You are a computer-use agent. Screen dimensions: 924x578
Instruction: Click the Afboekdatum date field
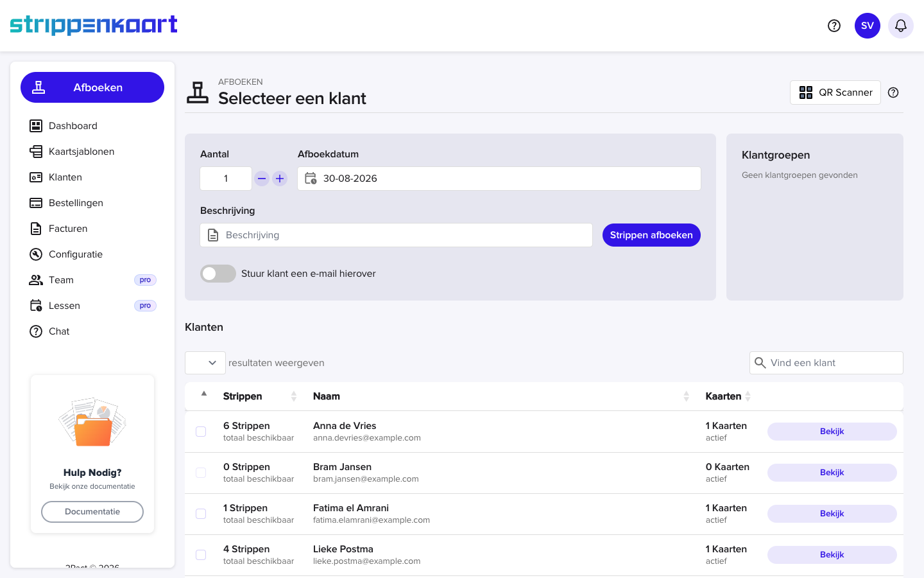pos(499,179)
